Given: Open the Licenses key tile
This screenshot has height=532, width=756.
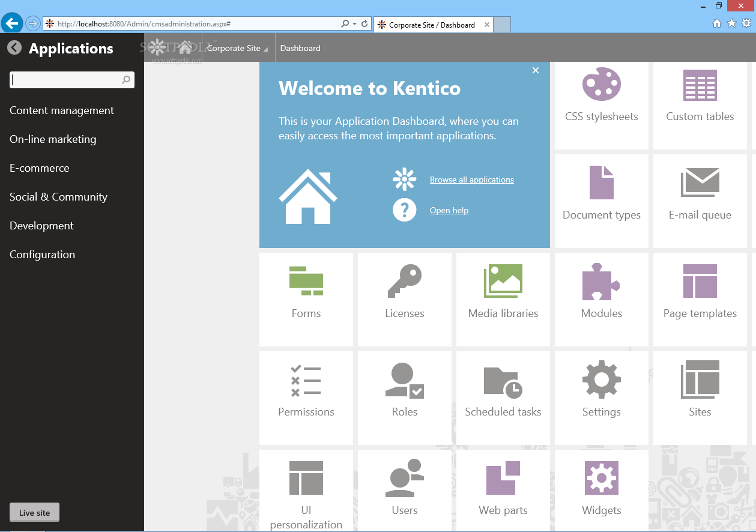Looking at the screenshot, I should click(405, 300).
